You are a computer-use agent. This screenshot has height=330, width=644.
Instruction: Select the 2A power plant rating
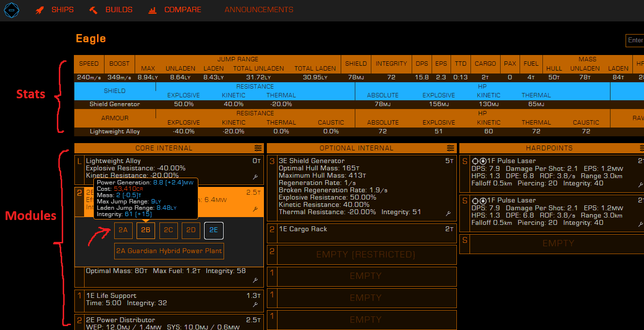[x=123, y=230]
